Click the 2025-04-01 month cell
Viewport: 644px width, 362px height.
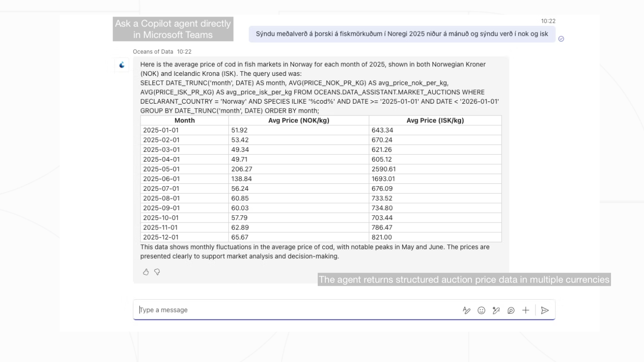pos(184,159)
